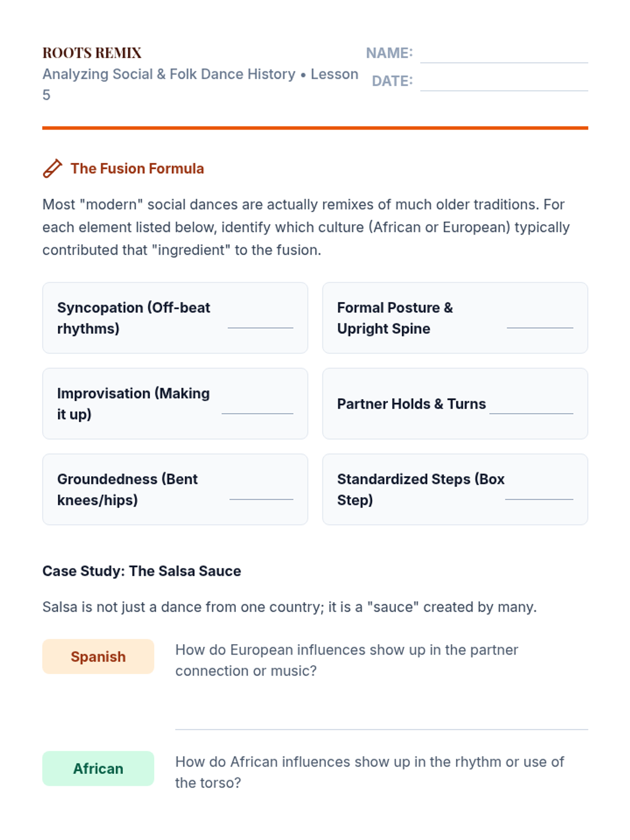This screenshot has width=630, height=840.
Task: Click the Syncopation (Off-beat rhythms) label
Action: 133,318
